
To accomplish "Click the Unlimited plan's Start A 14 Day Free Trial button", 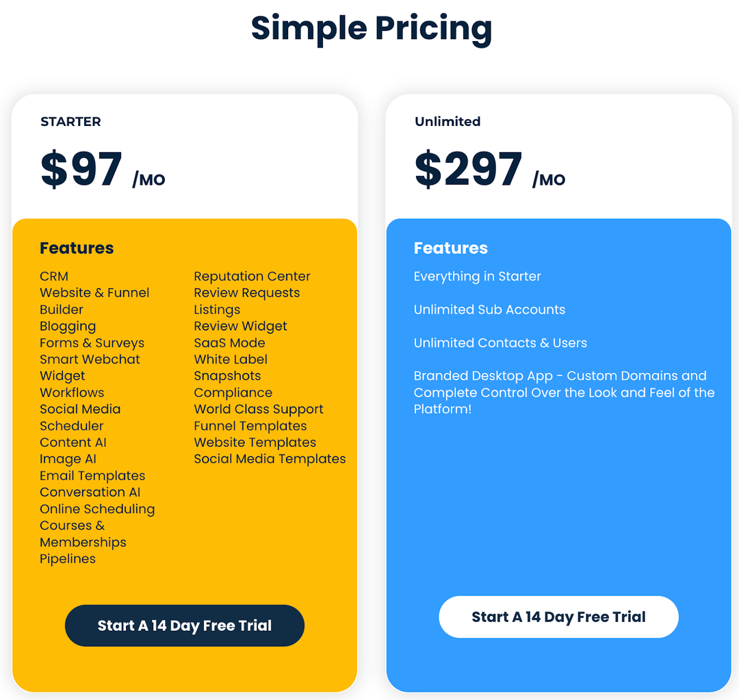I will 558,617.
